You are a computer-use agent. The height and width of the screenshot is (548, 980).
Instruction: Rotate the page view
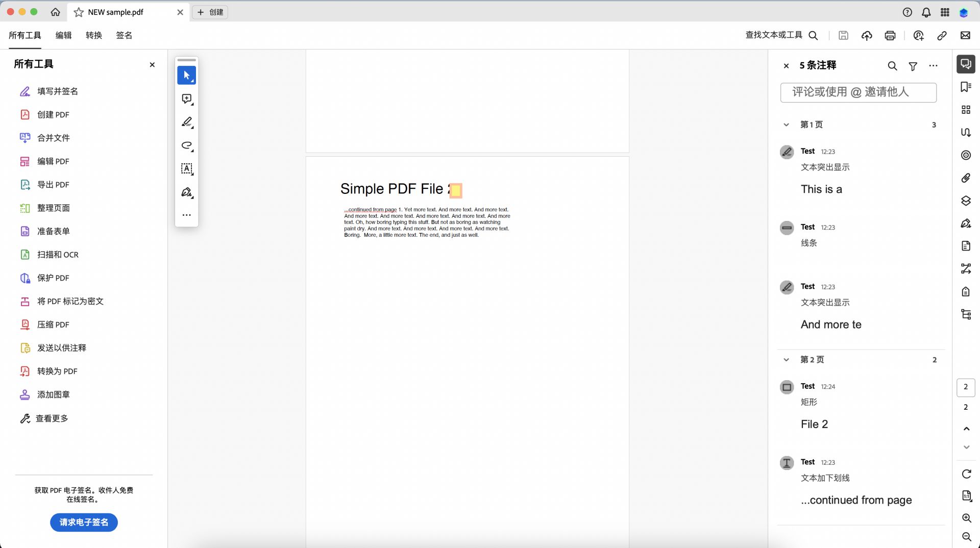[966, 474]
